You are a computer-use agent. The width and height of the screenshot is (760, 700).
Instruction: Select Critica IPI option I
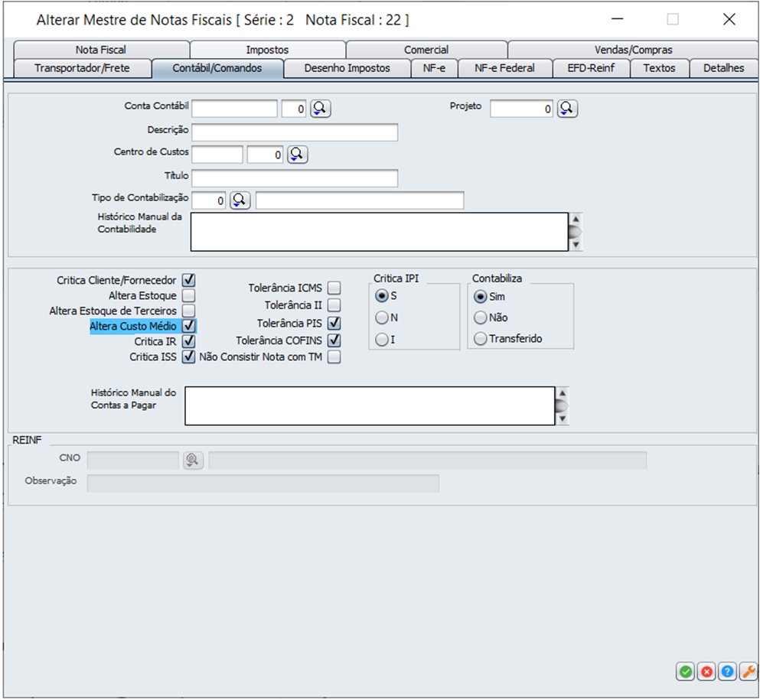click(382, 340)
